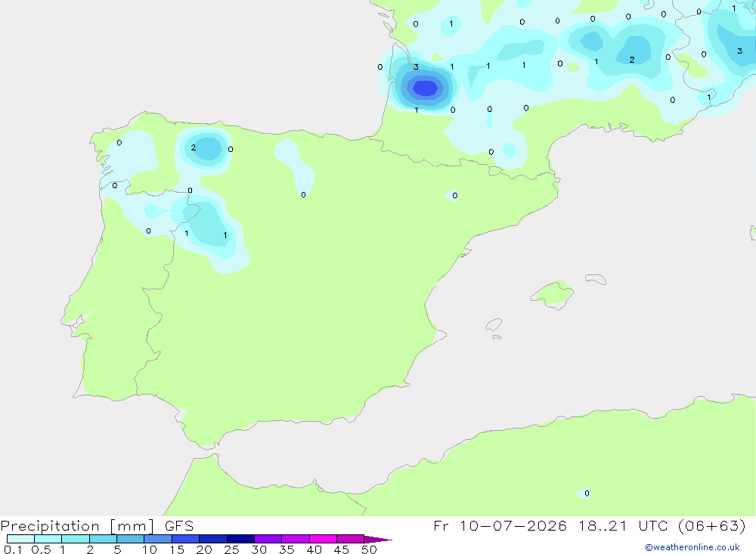
Task: Click the Menorca island outline
Action: tap(596, 279)
